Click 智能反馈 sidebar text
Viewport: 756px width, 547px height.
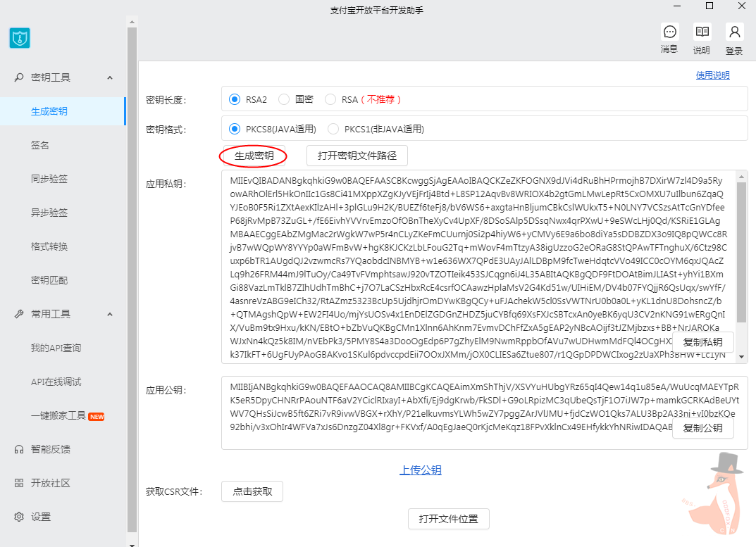pyautogui.click(x=51, y=449)
